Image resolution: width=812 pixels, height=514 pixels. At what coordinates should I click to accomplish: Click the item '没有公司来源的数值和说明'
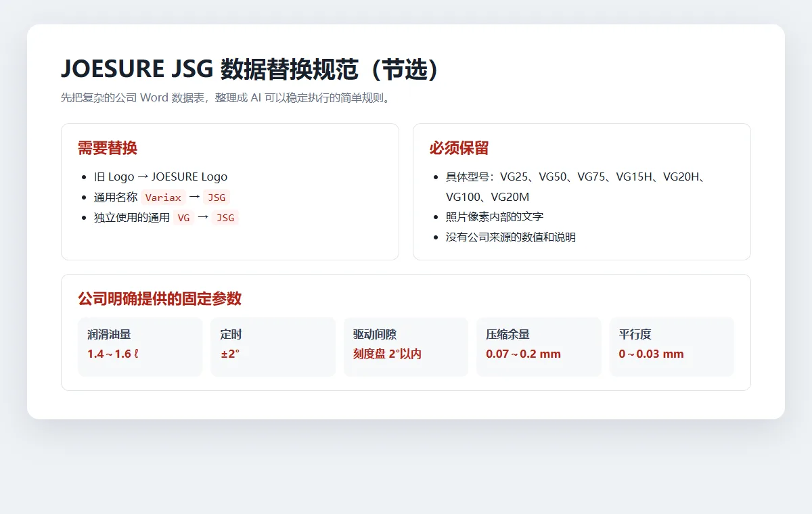click(x=511, y=237)
